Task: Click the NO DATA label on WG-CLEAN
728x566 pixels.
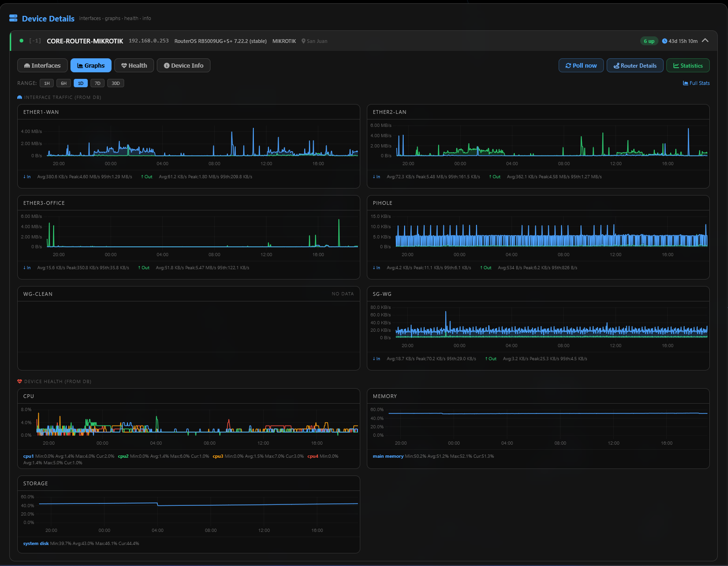Action: click(x=343, y=294)
